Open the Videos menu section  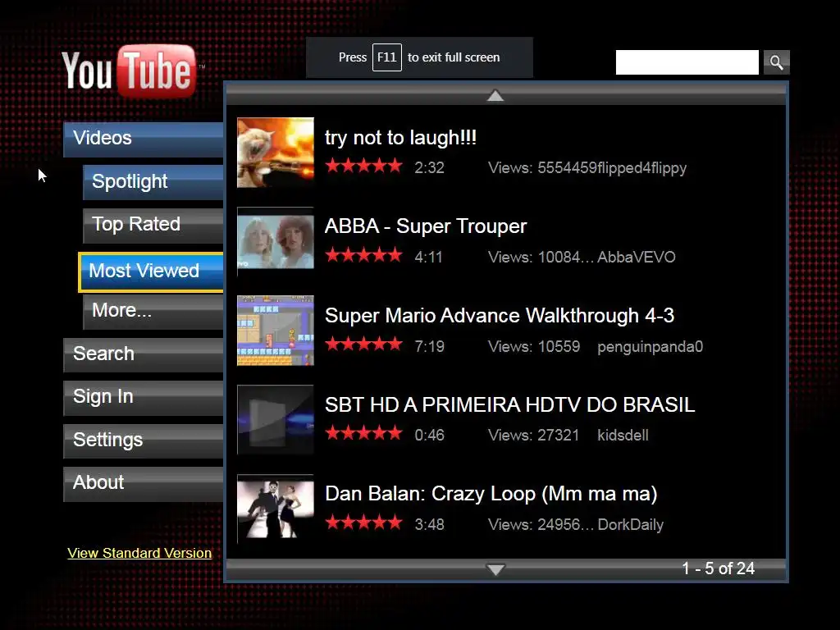(143, 139)
